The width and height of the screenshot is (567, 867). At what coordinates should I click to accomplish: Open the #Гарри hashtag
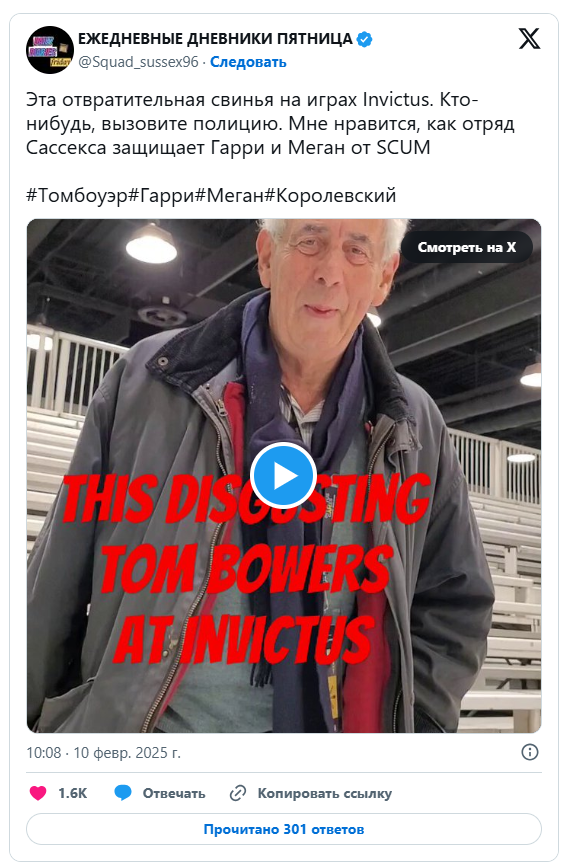162,196
